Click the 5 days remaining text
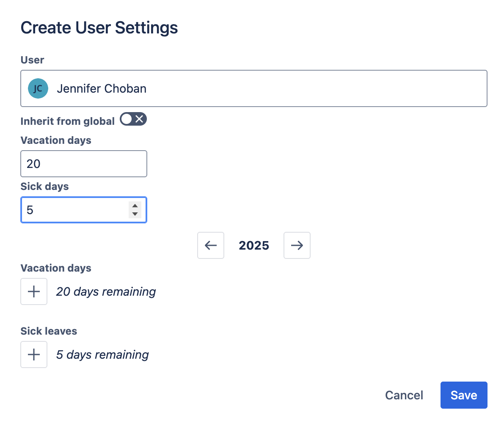 [x=102, y=355]
